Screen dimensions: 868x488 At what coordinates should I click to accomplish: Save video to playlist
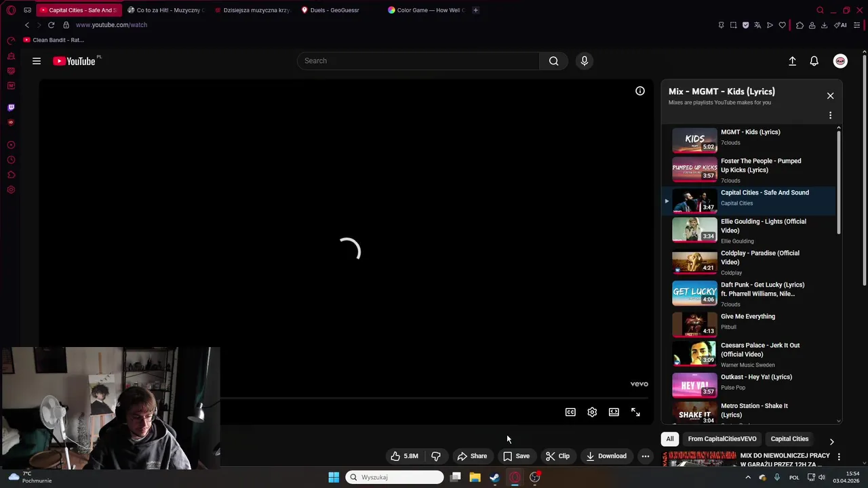[x=516, y=456]
